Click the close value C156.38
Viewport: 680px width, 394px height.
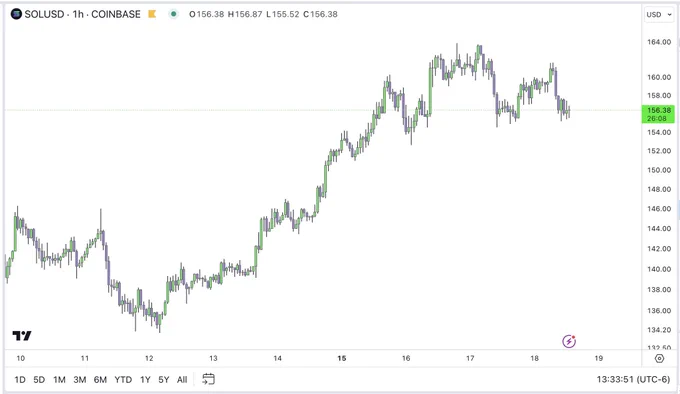pyautogui.click(x=320, y=14)
